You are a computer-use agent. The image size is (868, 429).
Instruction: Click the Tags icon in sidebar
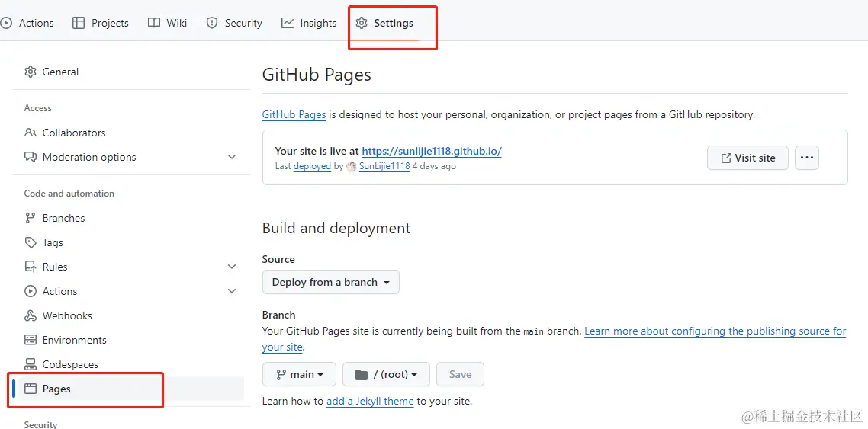point(31,242)
